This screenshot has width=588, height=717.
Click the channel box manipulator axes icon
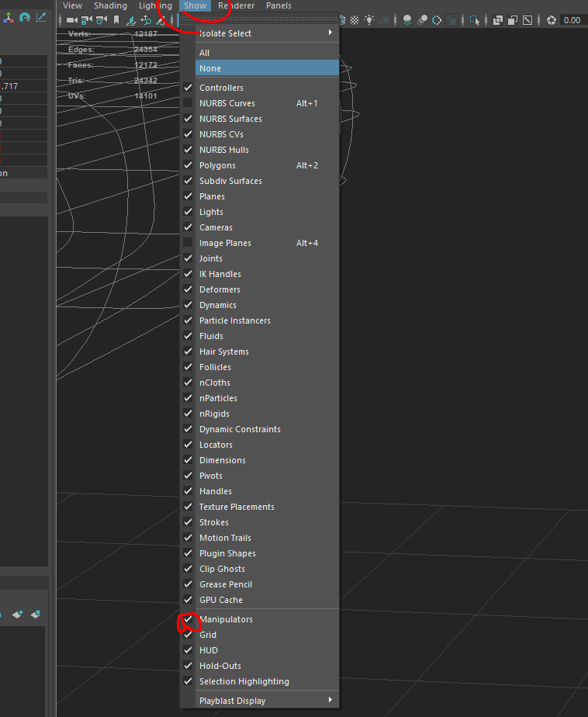click(x=9, y=17)
